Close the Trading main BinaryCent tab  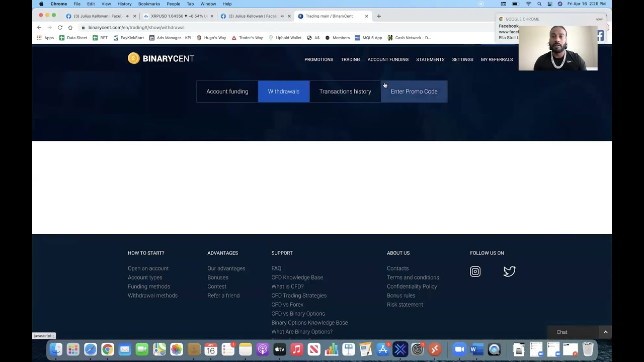366,16
